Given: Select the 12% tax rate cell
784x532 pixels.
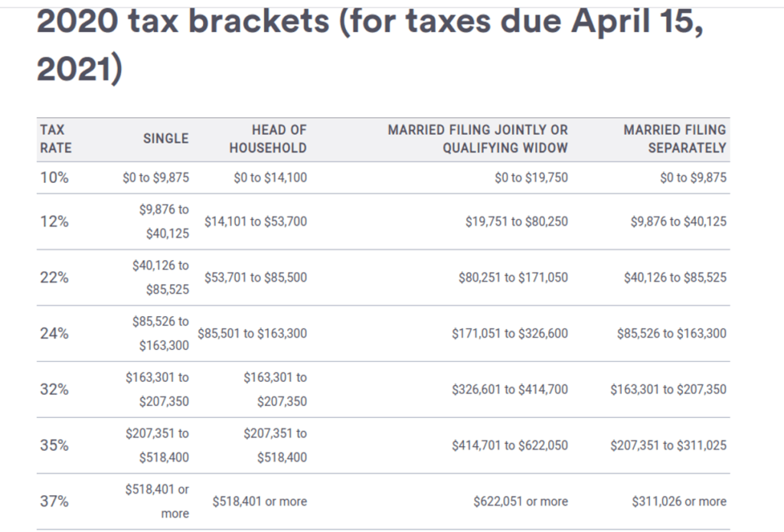Looking at the screenshot, I should pos(54,221).
